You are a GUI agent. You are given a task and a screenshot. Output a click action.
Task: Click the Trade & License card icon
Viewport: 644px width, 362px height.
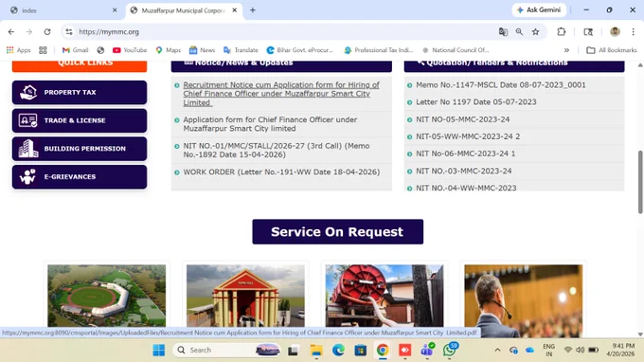pos(27,120)
